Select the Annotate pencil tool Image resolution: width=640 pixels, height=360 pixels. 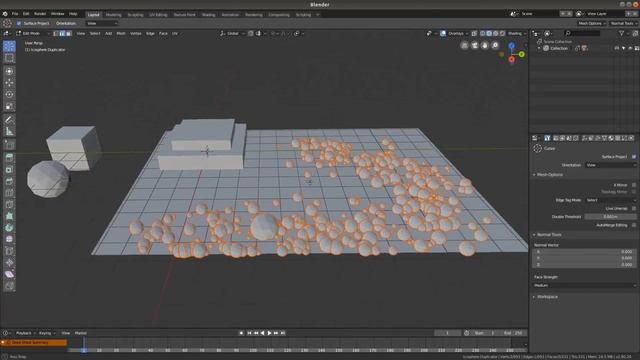[x=9, y=120]
